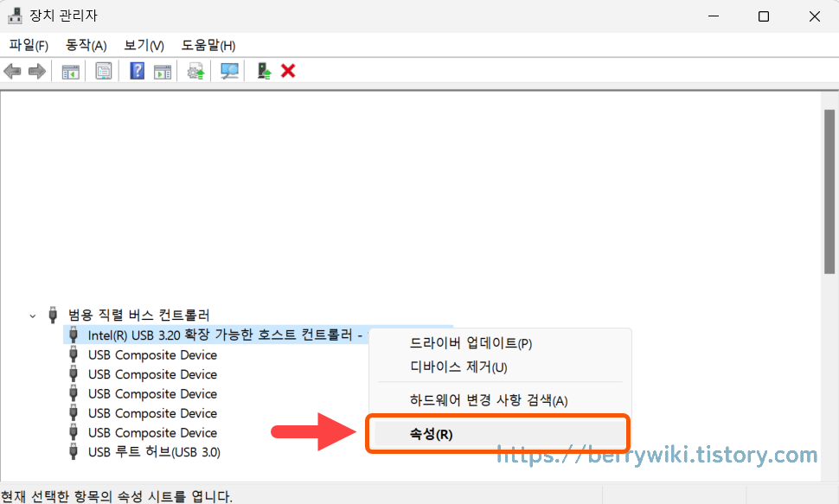
Task: Toggle the console tree pane icon
Action: (70, 70)
